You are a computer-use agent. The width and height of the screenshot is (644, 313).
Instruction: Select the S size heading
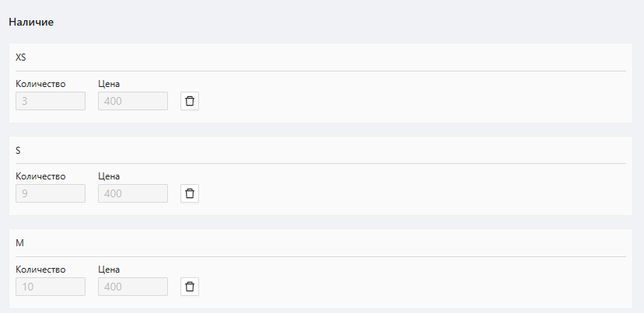point(18,150)
